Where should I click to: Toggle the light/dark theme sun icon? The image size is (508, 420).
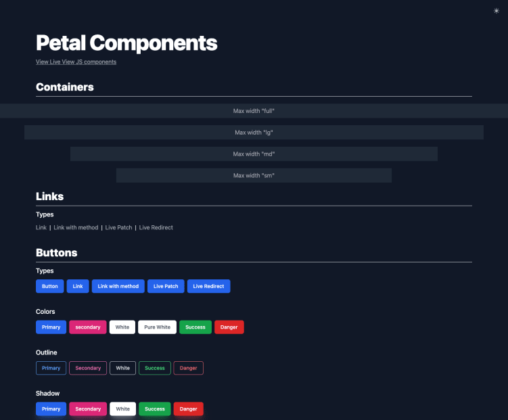click(x=497, y=11)
